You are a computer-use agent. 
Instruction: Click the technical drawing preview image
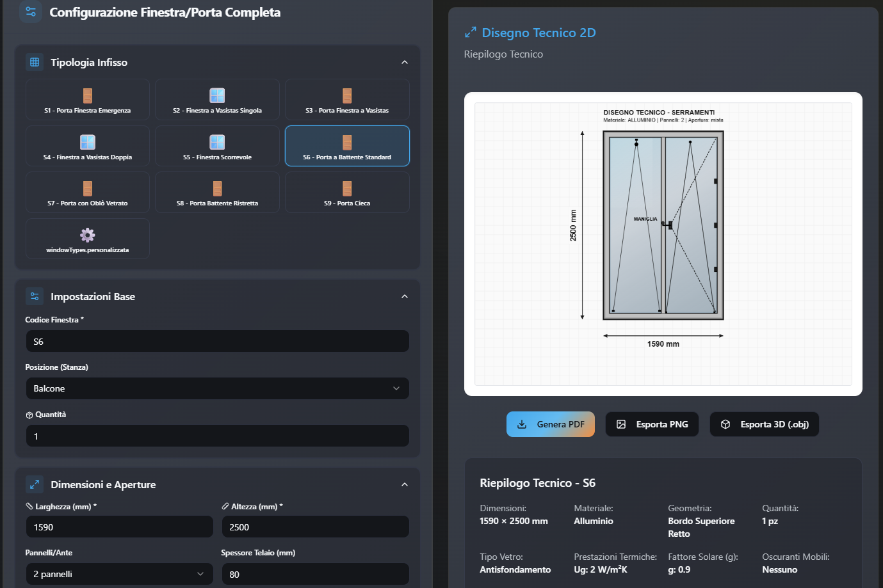click(x=663, y=244)
